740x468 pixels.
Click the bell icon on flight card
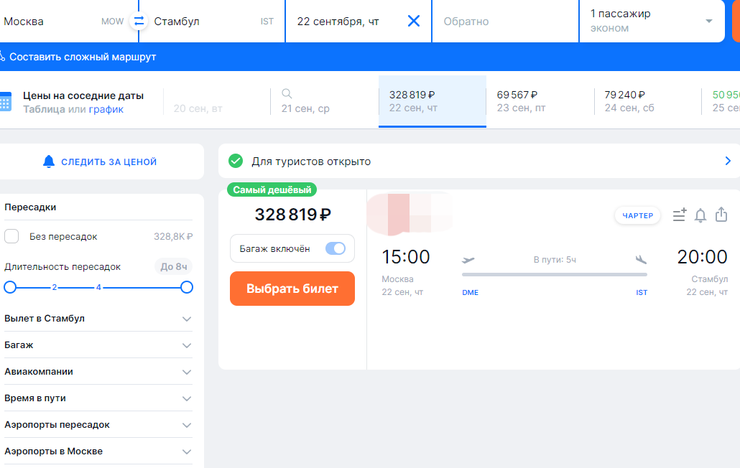tap(700, 215)
